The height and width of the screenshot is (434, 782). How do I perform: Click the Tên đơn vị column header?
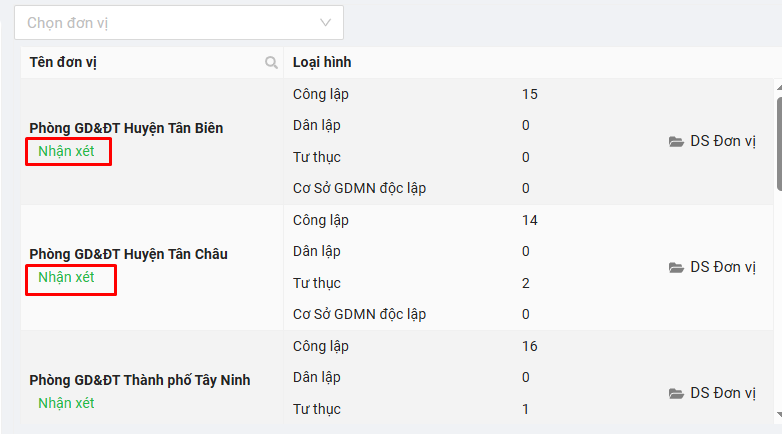63,63
